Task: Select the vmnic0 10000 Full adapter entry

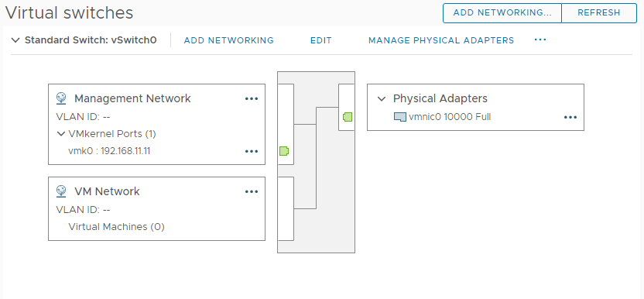Action: [x=450, y=117]
